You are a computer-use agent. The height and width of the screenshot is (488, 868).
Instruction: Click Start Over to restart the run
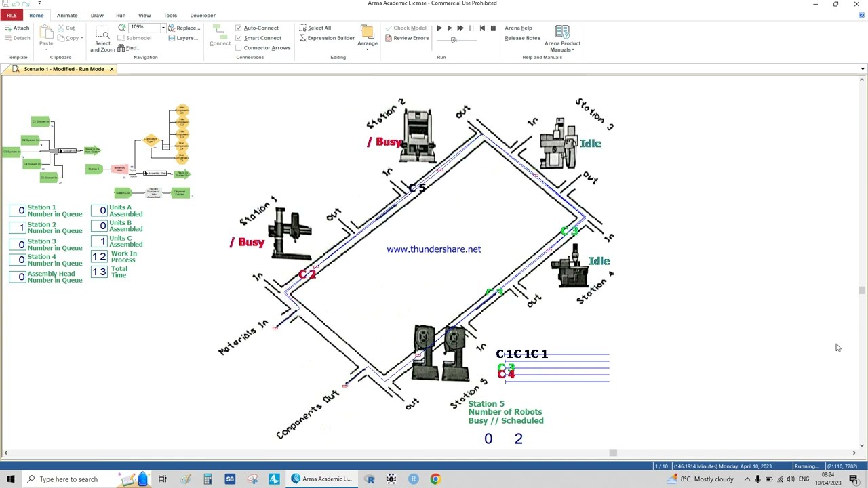click(482, 28)
